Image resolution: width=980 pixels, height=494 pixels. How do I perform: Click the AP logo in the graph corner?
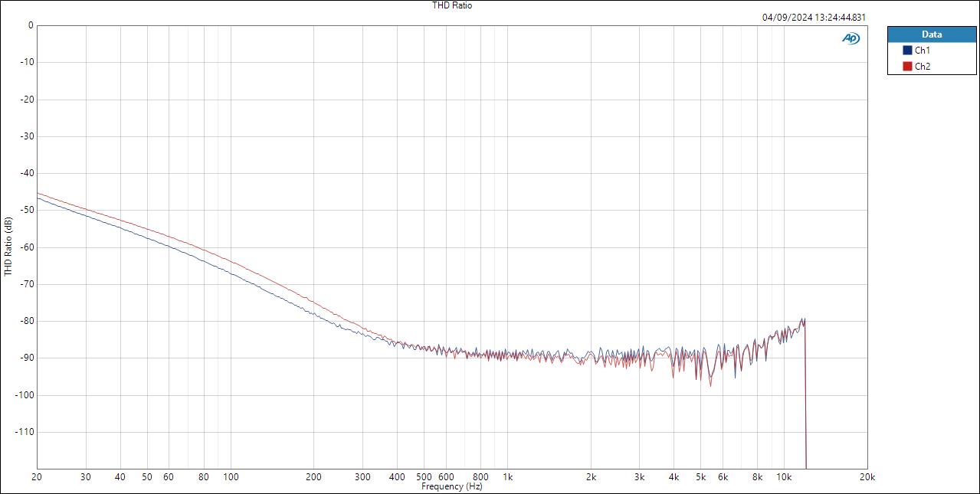coord(851,36)
